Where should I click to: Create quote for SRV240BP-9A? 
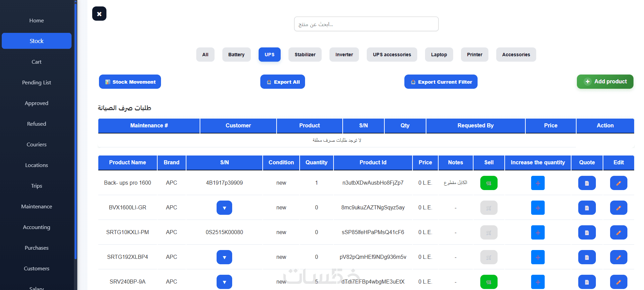click(587, 282)
